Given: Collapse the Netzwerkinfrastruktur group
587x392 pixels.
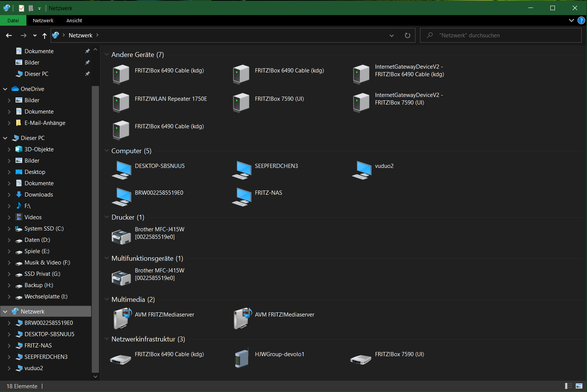Looking at the screenshot, I should (x=107, y=339).
